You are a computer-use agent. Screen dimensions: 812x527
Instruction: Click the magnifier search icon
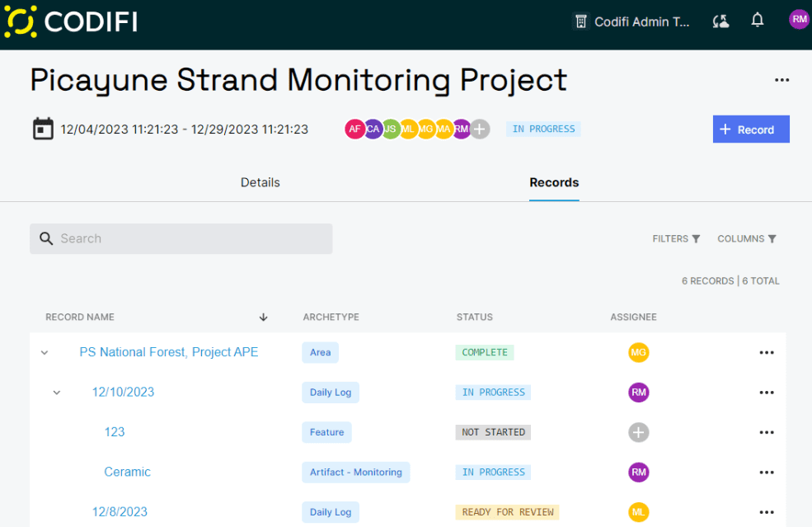point(46,238)
